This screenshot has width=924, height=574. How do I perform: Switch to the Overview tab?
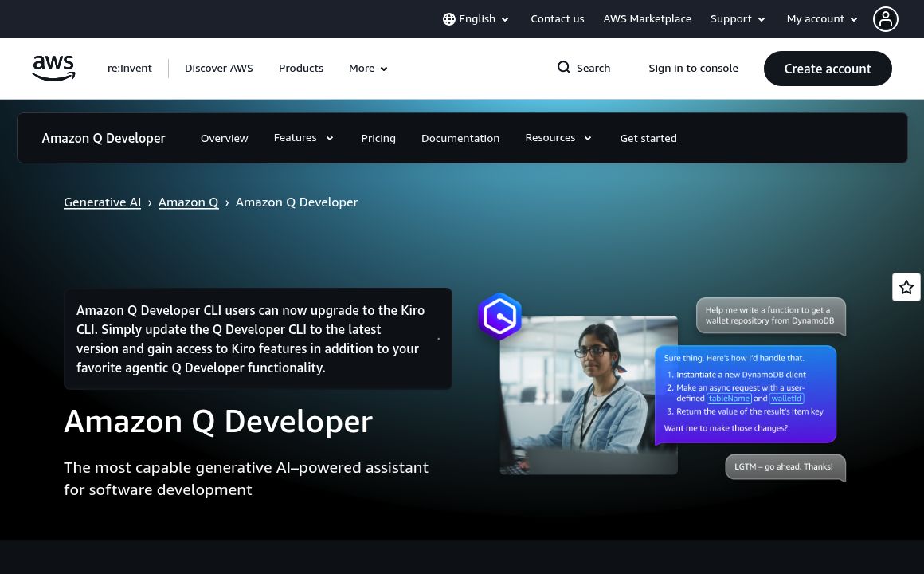click(224, 138)
